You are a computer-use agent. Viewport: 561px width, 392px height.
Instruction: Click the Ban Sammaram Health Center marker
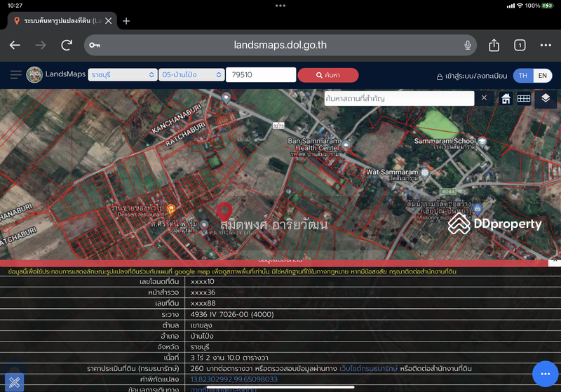346,145
